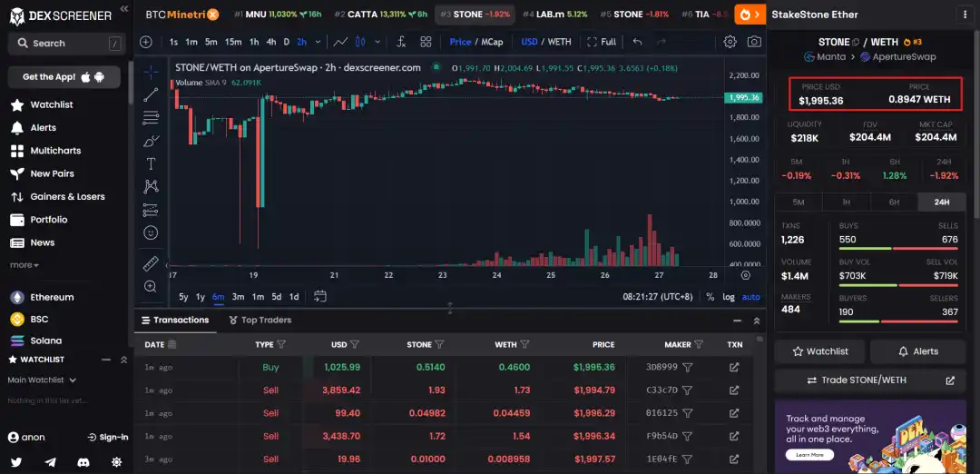Open the emoji sticker tool

151,233
